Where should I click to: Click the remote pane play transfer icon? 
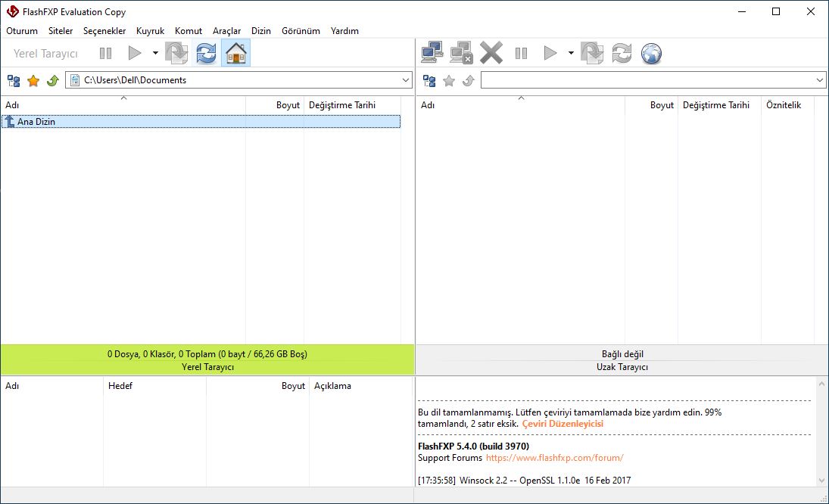click(550, 53)
